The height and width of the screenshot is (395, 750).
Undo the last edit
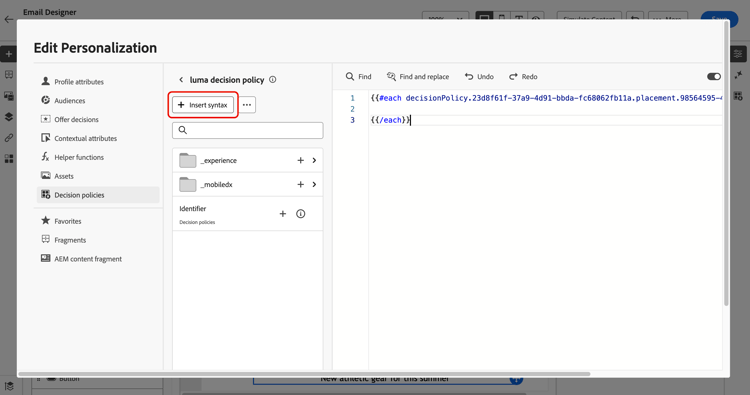[x=479, y=77]
